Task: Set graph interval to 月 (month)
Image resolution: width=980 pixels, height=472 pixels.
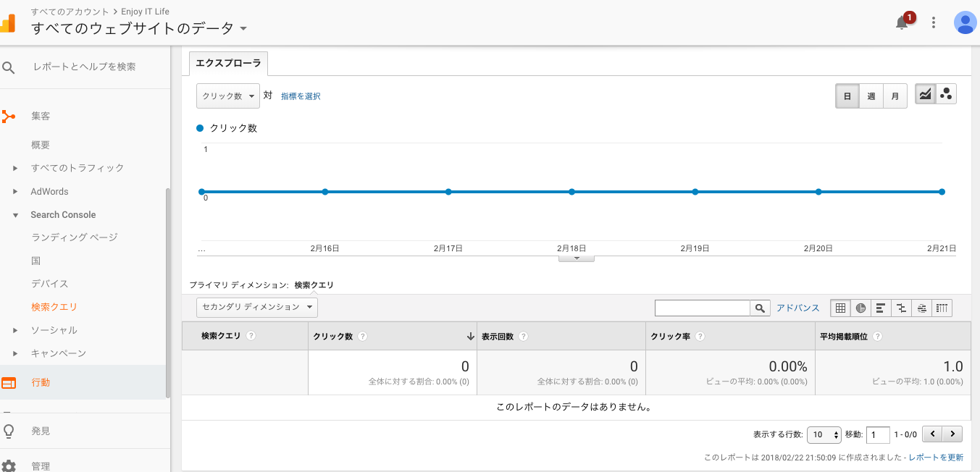Action: [895, 96]
